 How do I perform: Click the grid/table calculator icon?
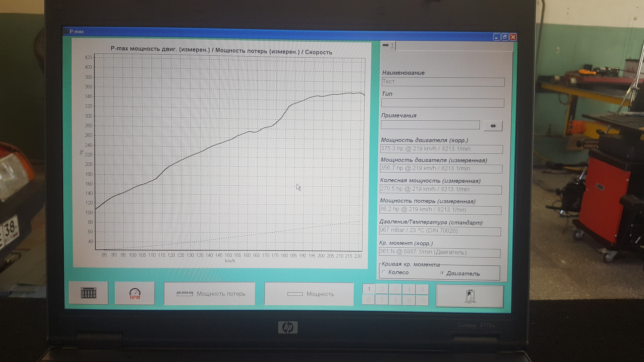pyautogui.click(x=88, y=293)
